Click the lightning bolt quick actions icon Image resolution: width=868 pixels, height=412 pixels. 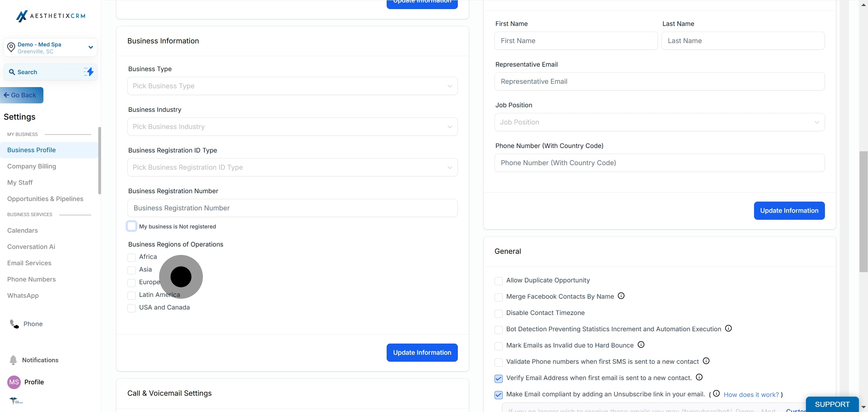(x=89, y=72)
